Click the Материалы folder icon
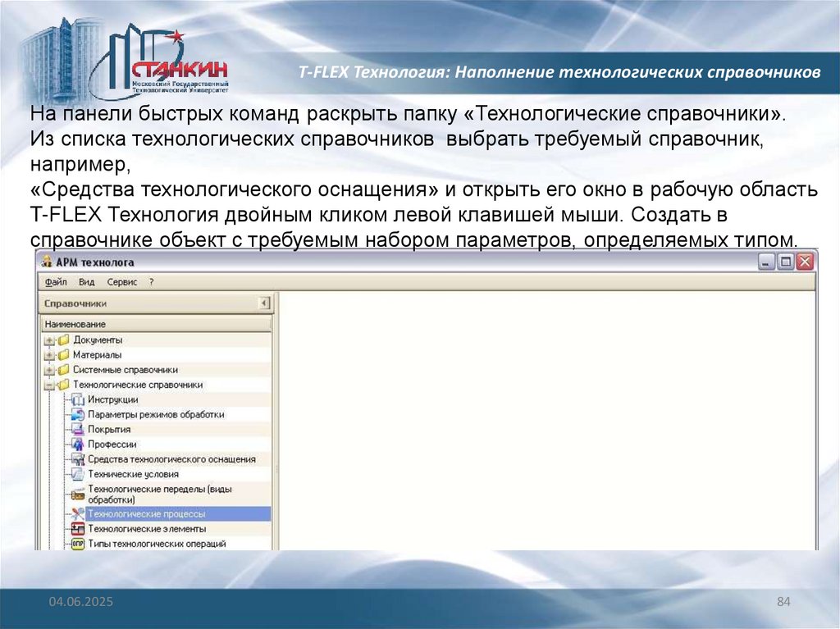840x629 pixels. (x=64, y=354)
